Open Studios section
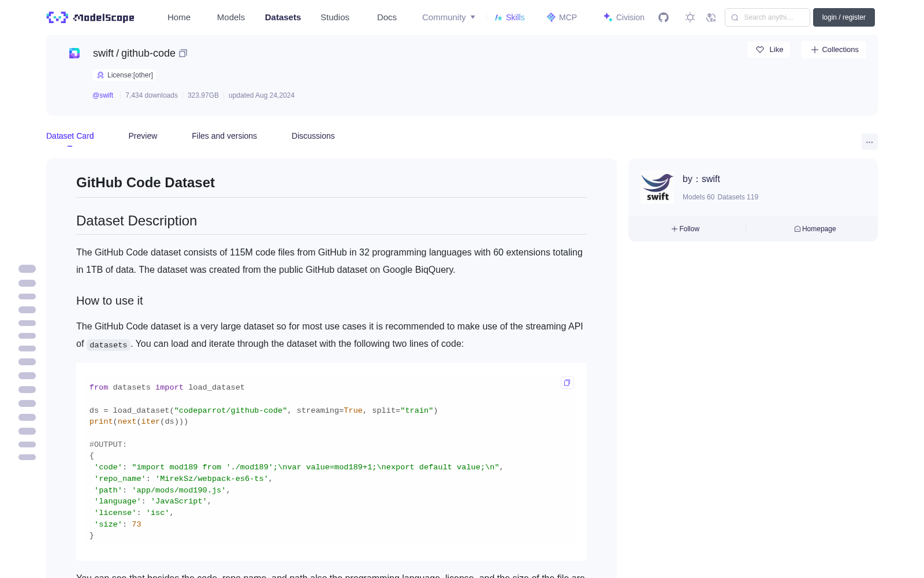Screen dimensions: 924x578 [335, 17]
